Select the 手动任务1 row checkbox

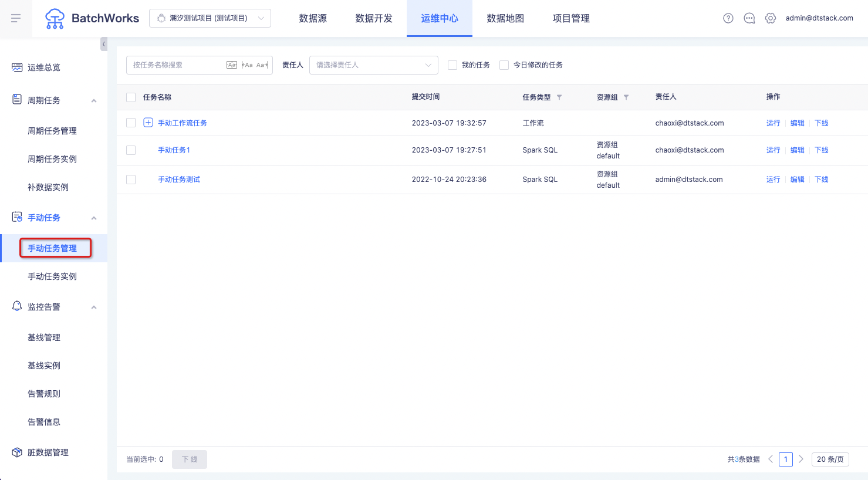(131, 150)
